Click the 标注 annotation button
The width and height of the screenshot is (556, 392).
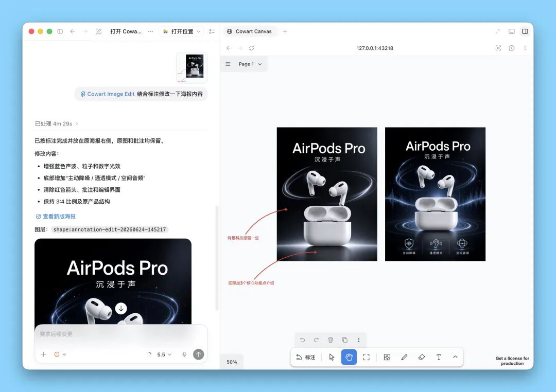point(306,357)
